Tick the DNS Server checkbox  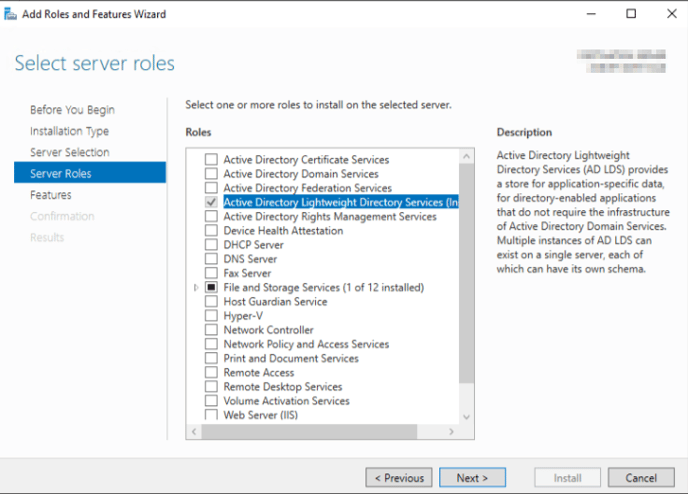click(211, 259)
